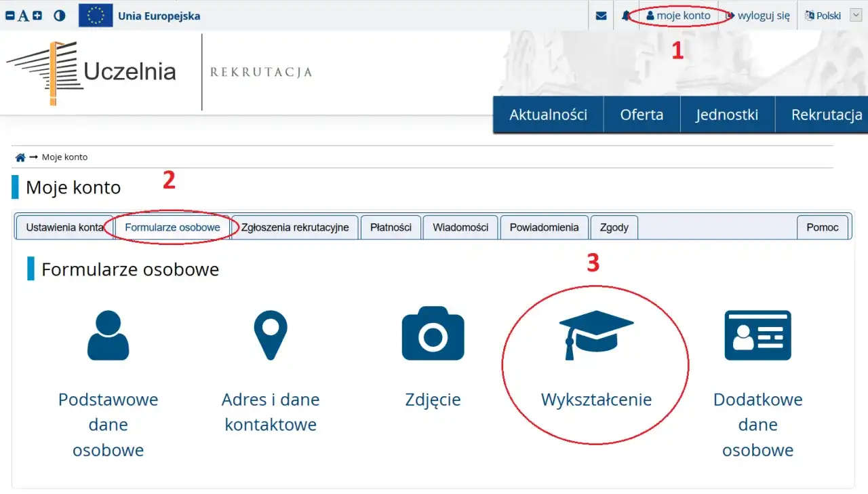Viewport: 868px width, 494px height.
Task: Open the messages envelope icon
Action: (x=601, y=15)
